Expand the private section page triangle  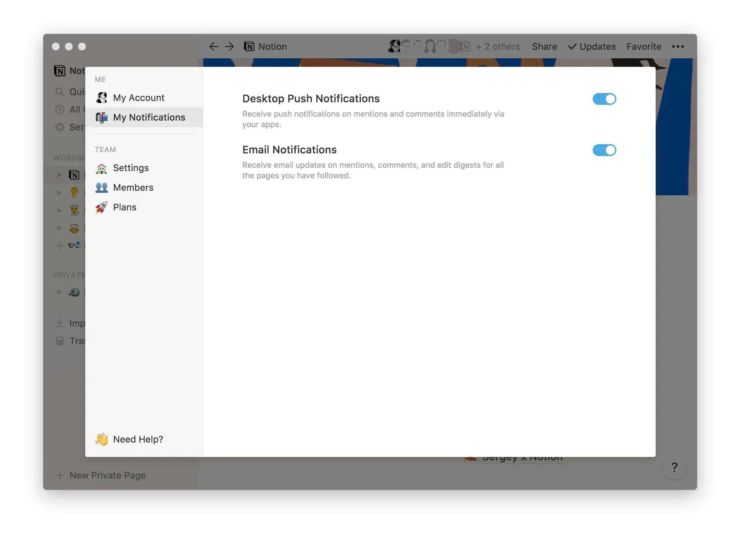[x=59, y=292]
